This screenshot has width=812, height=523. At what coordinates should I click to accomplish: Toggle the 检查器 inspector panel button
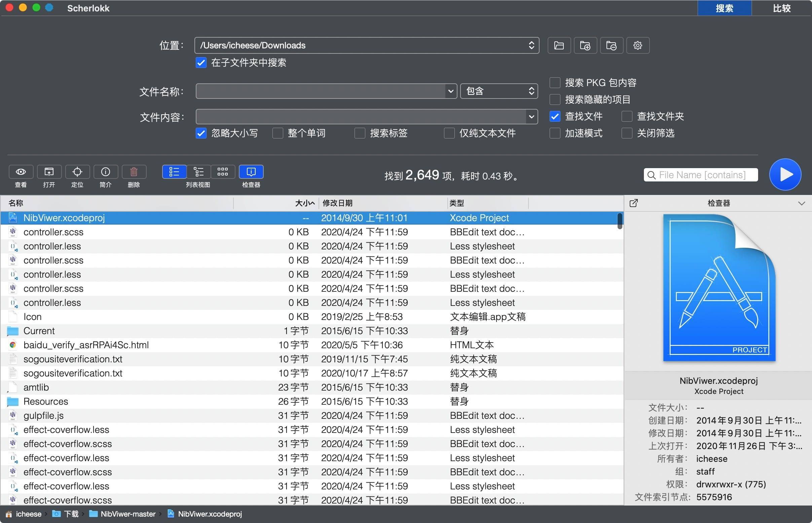[x=251, y=172]
